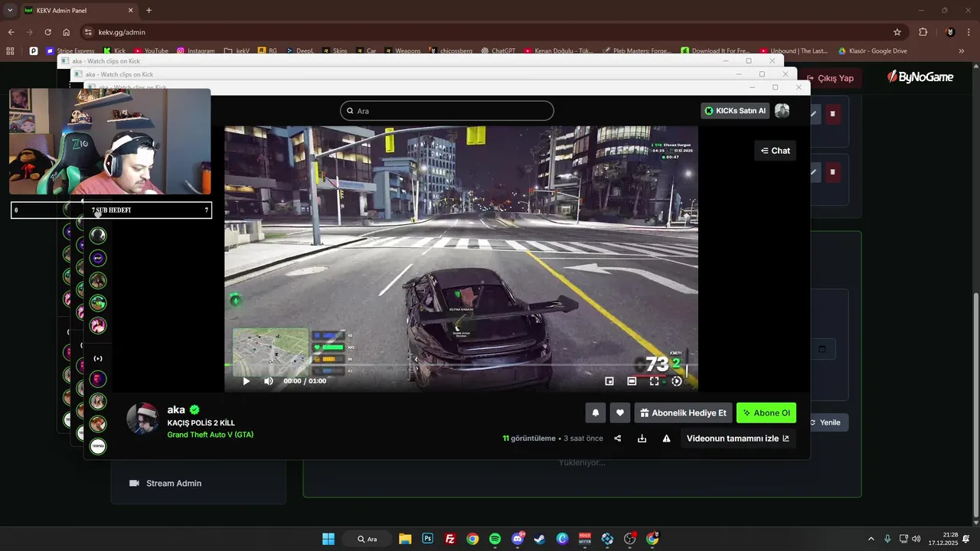Open the Skins bookmark folder
This screenshot has width=980, height=551.
point(335,51)
